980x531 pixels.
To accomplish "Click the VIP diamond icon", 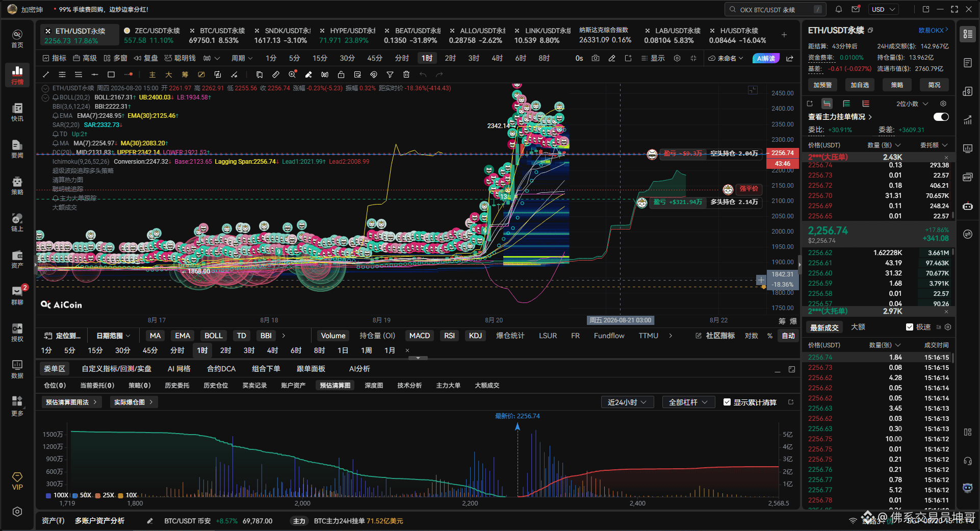I will coord(17,481).
